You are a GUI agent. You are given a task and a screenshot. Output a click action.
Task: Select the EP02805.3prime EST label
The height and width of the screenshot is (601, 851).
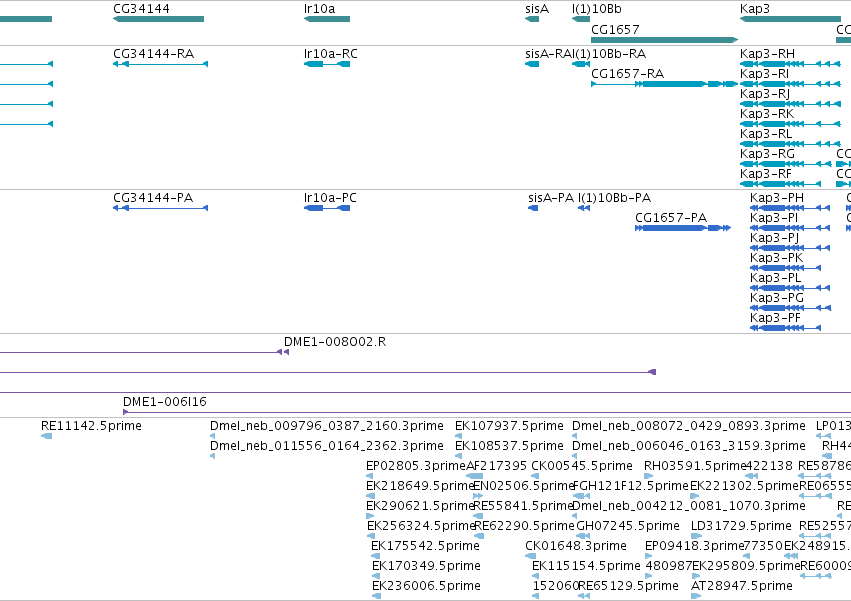416,466
